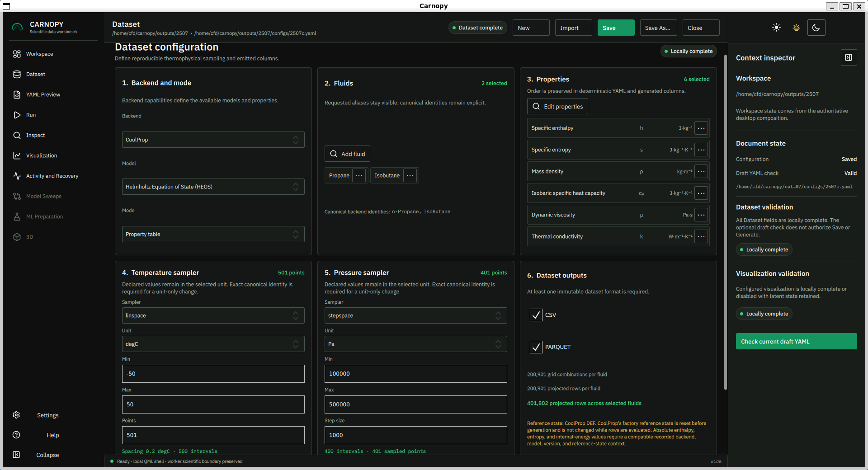The height and width of the screenshot is (470, 868).
Task: Open options for Specific entropy property
Action: point(701,150)
